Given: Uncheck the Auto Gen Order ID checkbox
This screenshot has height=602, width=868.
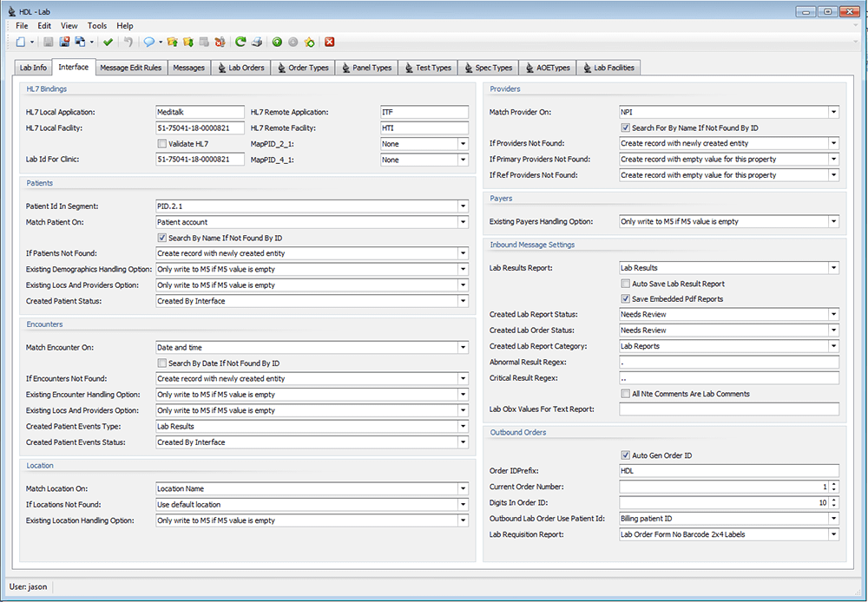Looking at the screenshot, I should pyautogui.click(x=625, y=455).
